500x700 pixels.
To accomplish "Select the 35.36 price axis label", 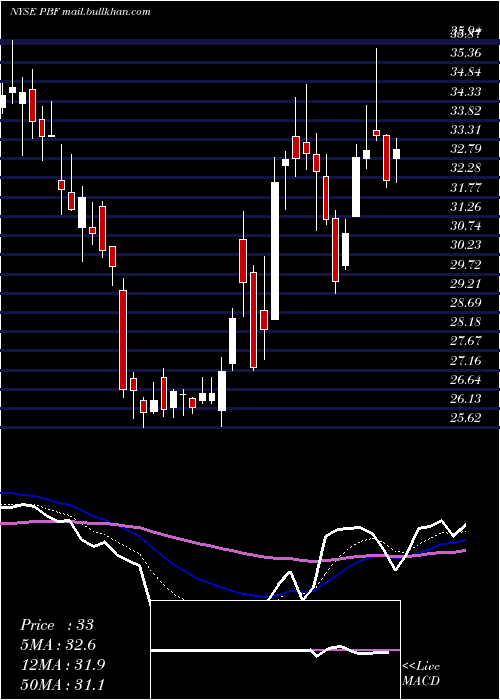I will 466,53.
